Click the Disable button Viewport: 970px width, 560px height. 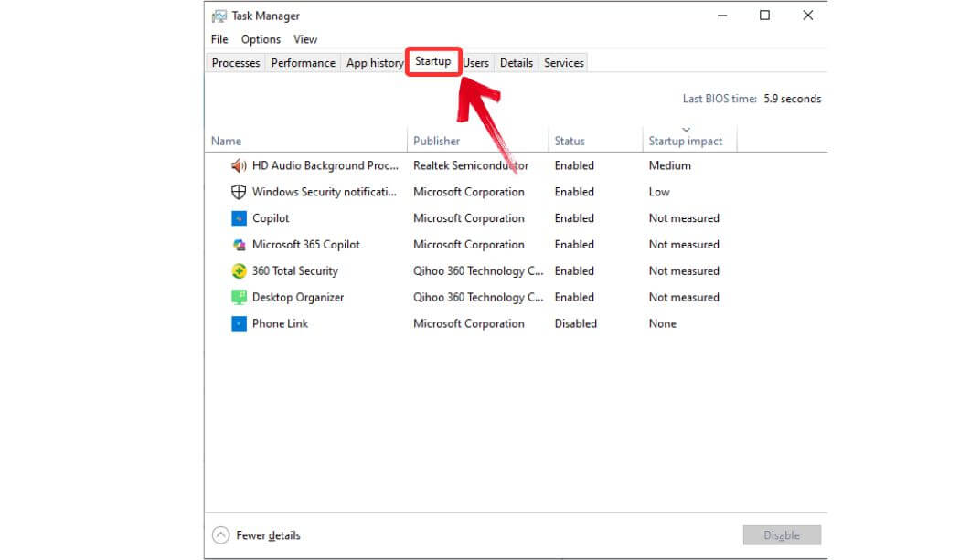click(x=782, y=534)
